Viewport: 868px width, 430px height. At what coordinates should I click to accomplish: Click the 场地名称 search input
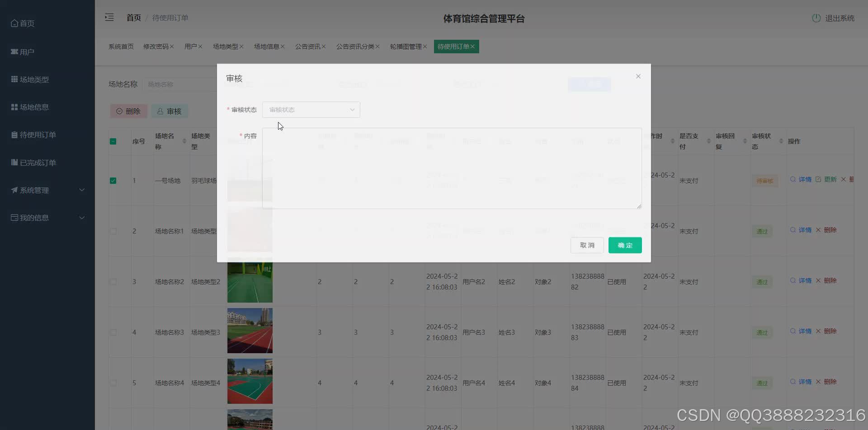(181, 84)
